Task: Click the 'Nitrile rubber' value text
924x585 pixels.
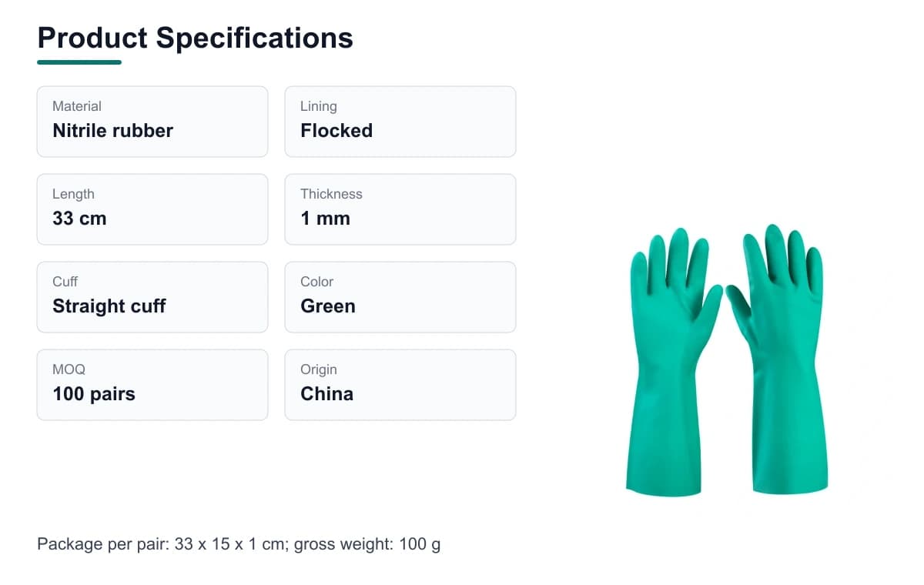Action: pyautogui.click(x=112, y=131)
